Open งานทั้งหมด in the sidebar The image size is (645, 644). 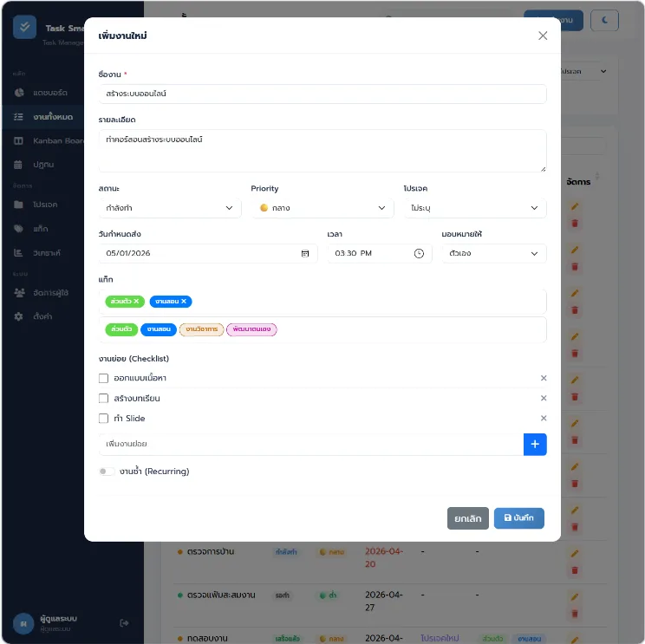click(x=42, y=117)
